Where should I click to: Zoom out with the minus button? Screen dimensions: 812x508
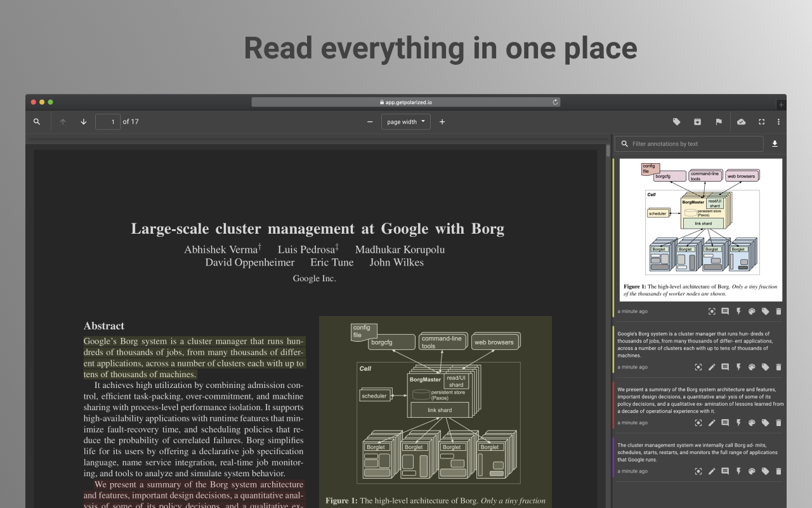point(370,122)
